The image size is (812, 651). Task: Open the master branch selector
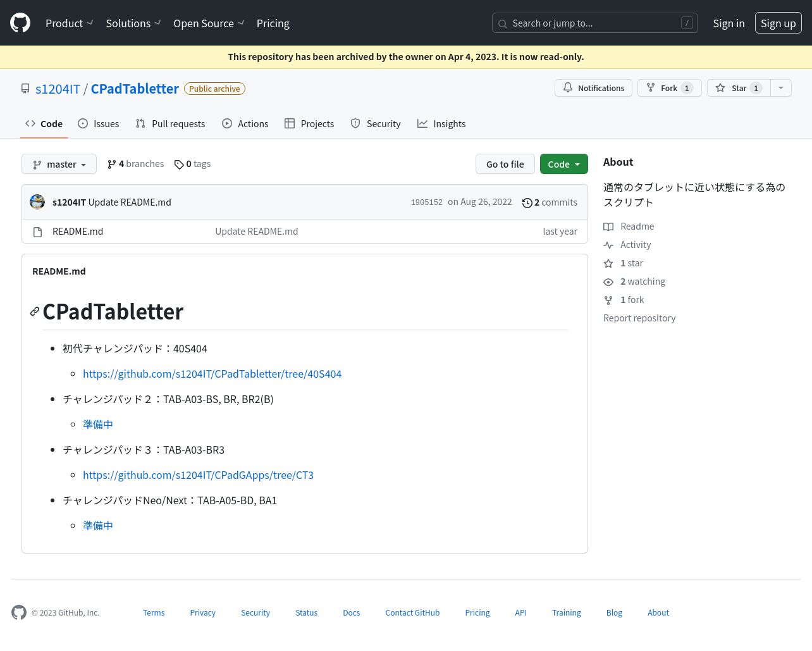pyautogui.click(x=59, y=164)
